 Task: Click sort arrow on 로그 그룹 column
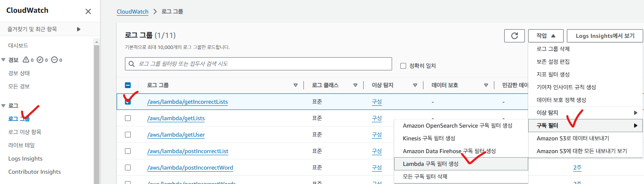coord(295,85)
